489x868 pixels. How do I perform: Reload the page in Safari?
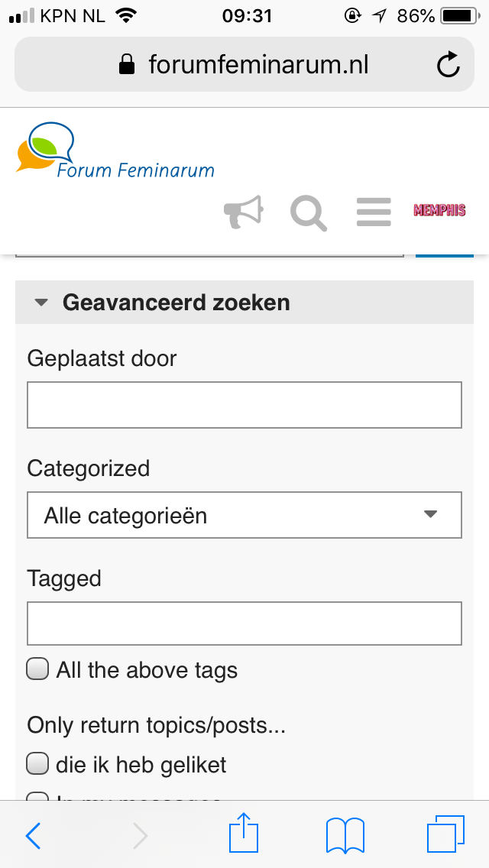pyautogui.click(x=448, y=65)
